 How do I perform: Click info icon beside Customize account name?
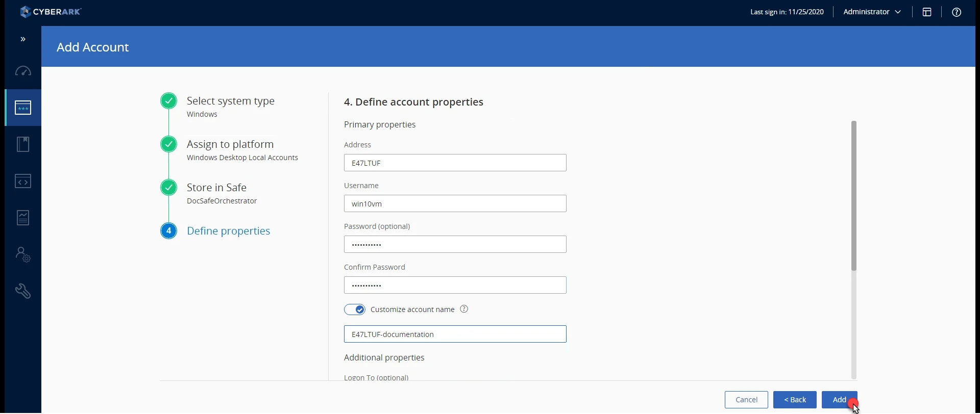(x=464, y=309)
